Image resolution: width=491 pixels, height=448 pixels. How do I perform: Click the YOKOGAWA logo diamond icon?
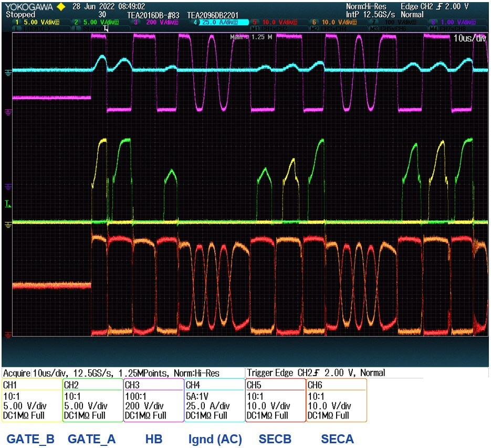tap(61, 7)
